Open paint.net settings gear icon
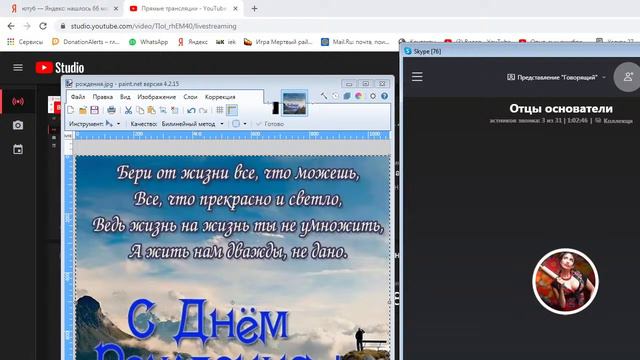Image resolution: width=640 pixels, height=360 pixels. click(373, 96)
